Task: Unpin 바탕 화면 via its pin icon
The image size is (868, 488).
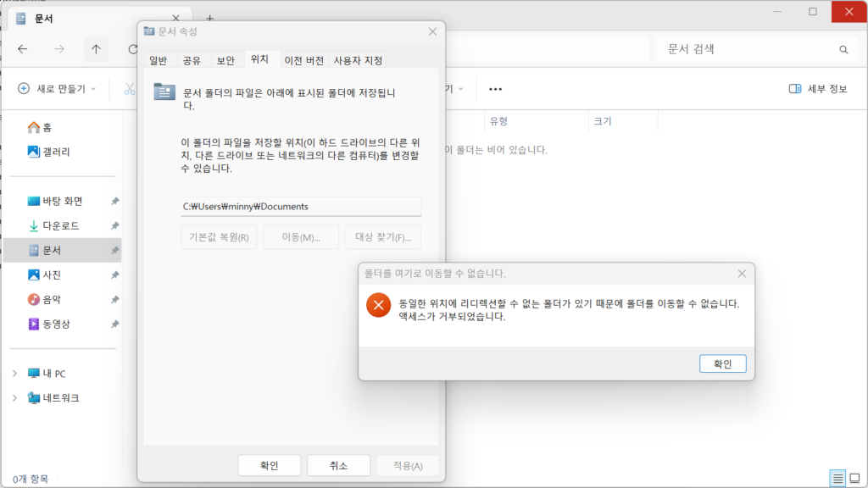Action: 114,201
